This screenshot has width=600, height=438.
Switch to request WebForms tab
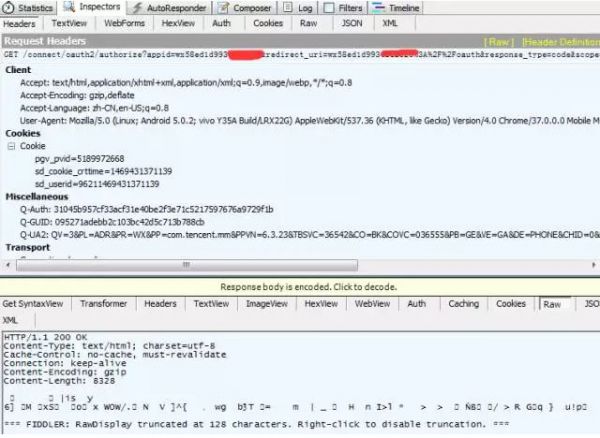pyautogui.click(x=124, y=22)
